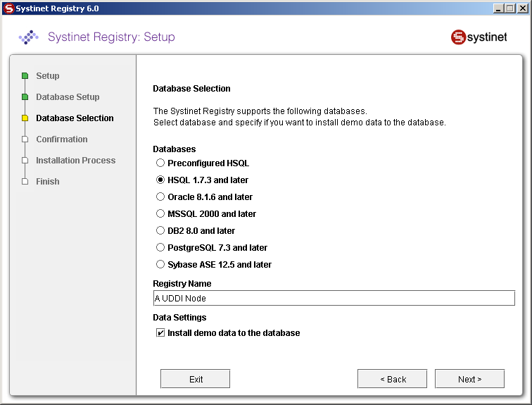Click the Systinet Registry title bar icon
This screenshot has height=405, width=532.
click(9, 8)
